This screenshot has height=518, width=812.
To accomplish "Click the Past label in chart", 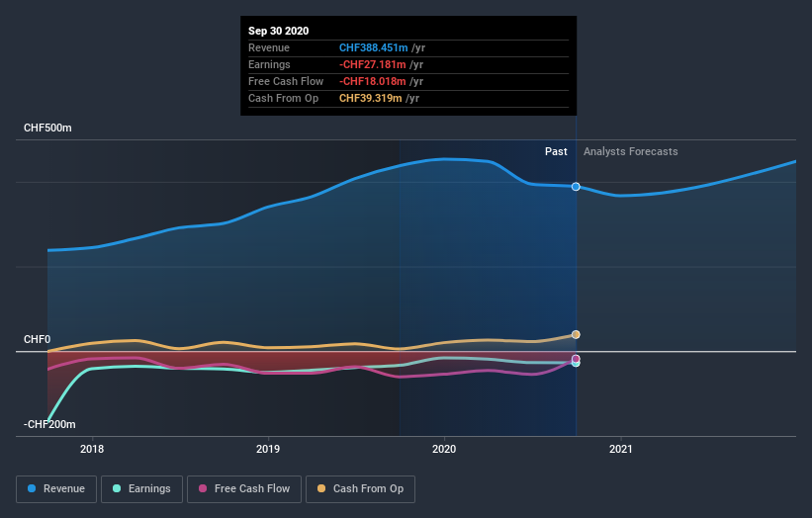I will (556, 151).
